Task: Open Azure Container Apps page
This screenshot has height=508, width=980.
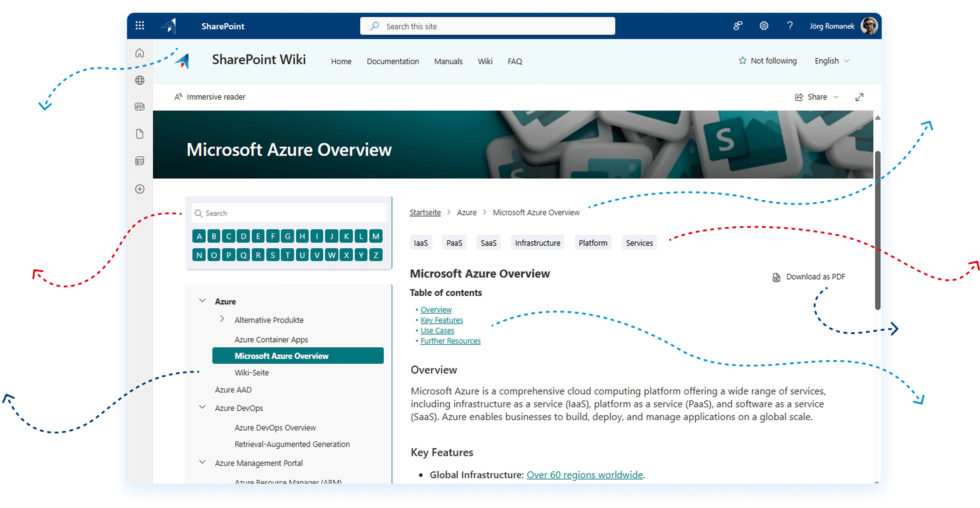Action: pyautogui.click(x=271, y=340)
